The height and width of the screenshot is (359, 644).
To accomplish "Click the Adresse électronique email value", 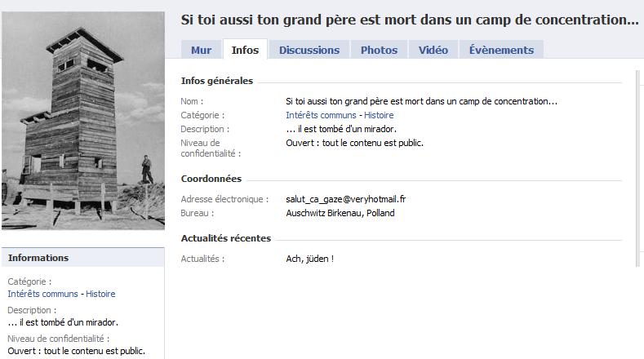I will coord(346,199).
